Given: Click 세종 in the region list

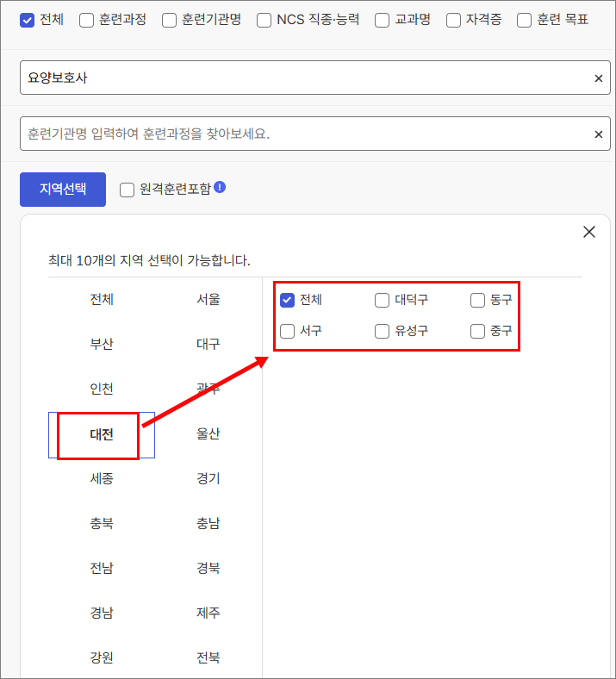Looking at the screenshot, I should coord(102,479).
